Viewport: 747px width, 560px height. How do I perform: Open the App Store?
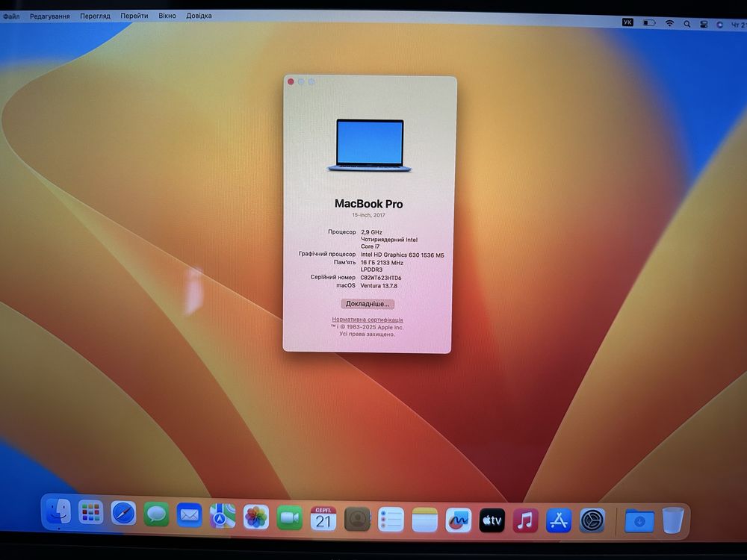pyautogui.click(x=558, y=520)
